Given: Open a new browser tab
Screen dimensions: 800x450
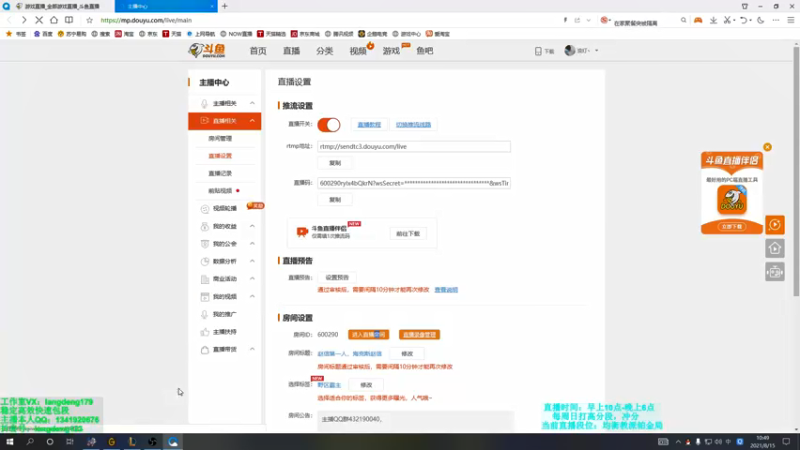Looking at the screenshot, I should point(224,6).
